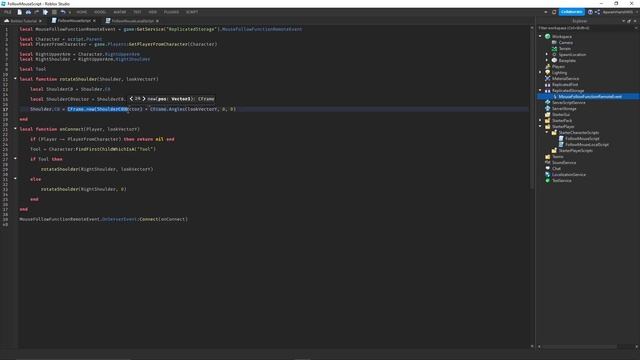Click the Workspace globe icon
640x360 pixels.
pos(548,36)
